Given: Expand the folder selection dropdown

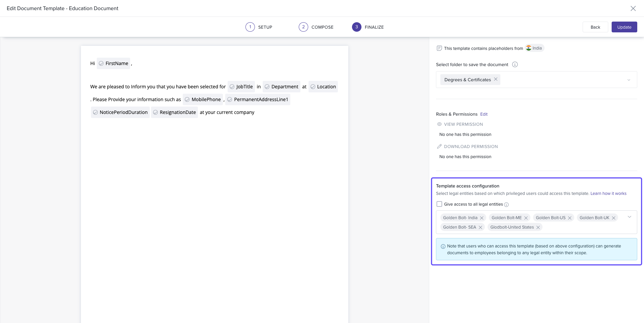Looking at the screenshot, I should click(x=628, y=80).
